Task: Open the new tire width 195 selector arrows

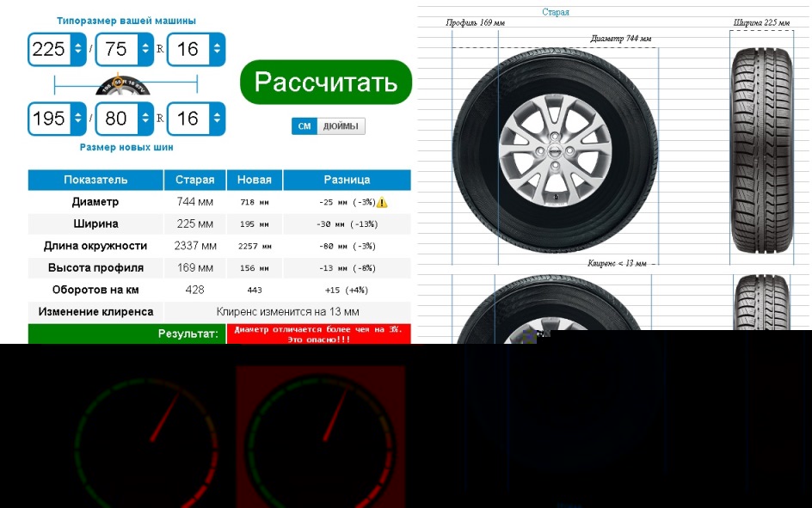Action: coord(78,119)
